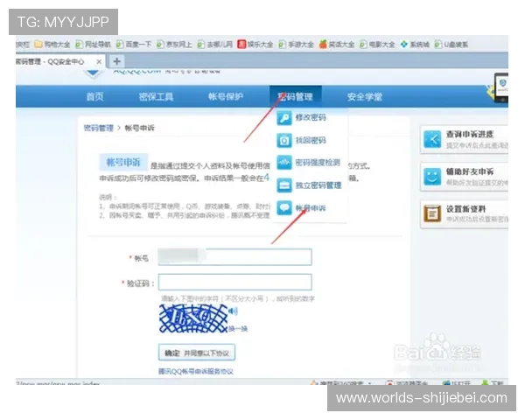
Task: Open the 腾讯QQ帐号申诉服务协议 link
Action: coord(196,371)
